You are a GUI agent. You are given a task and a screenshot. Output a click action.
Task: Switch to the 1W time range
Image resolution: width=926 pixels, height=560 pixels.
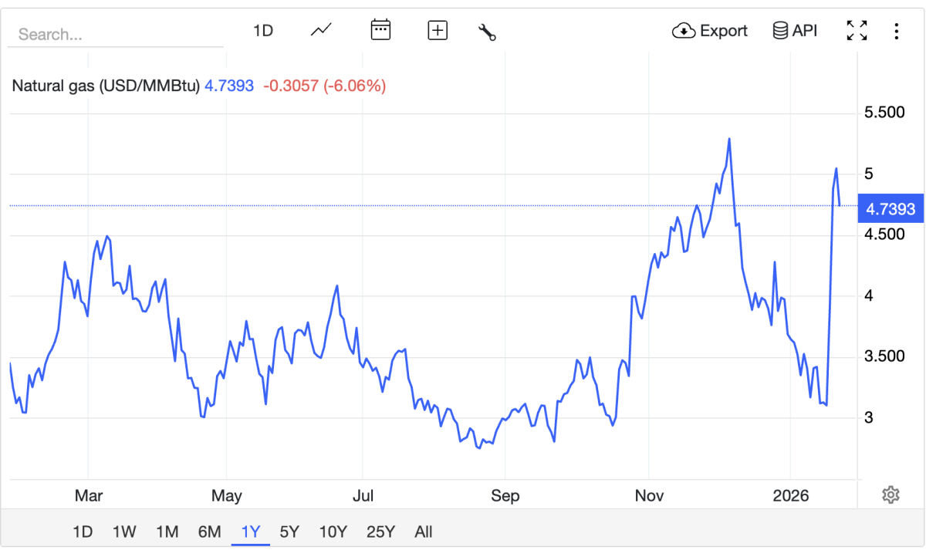(124, 531)
